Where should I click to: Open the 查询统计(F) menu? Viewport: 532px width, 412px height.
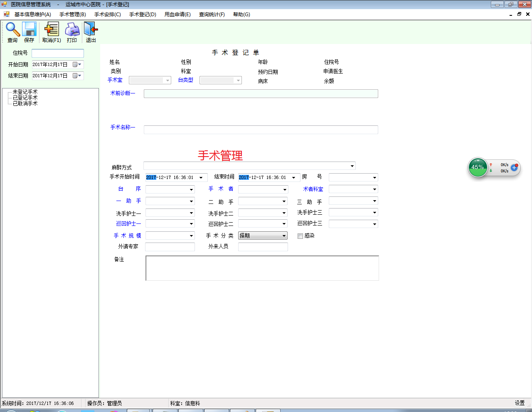pyautogui.click(x=212, y=15)
